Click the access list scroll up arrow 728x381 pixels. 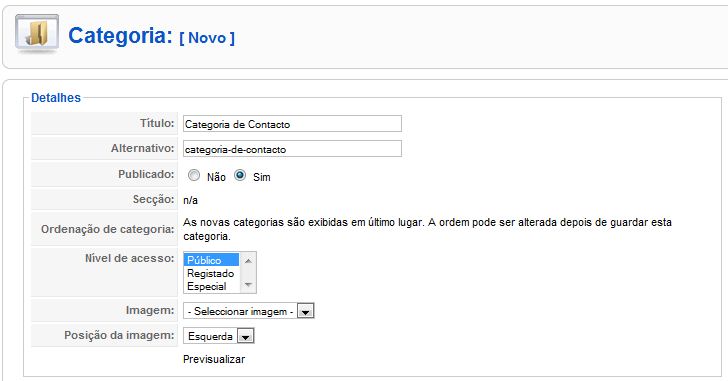coord(248,261)
